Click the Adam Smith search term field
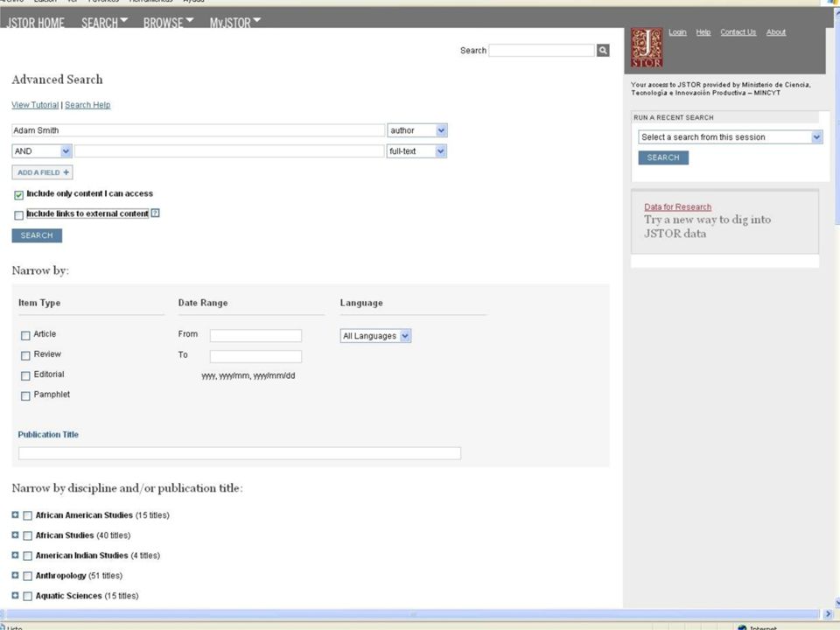 (x=199, y=130)
